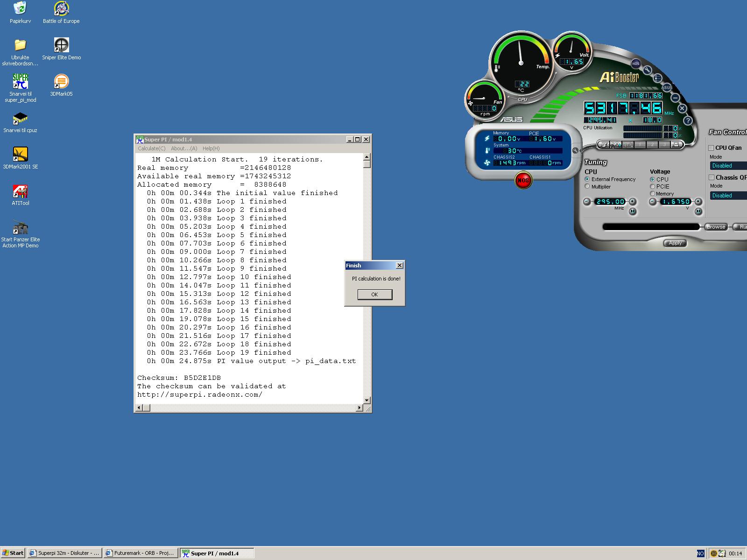Select the Memory voltage radio button
The height and width of the screenshot is (560, 747).
tap(653, 194)
